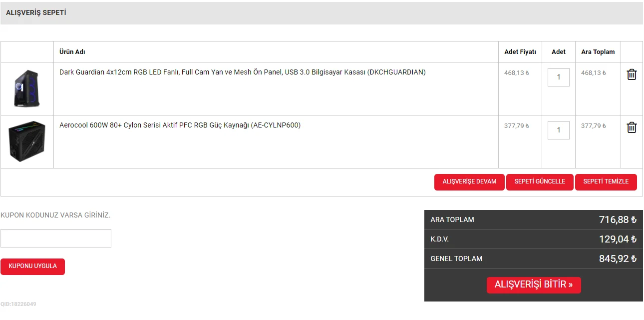Click the GENEL TOPLAM total row
Screen dimensions: 644x320
[533, 258]
